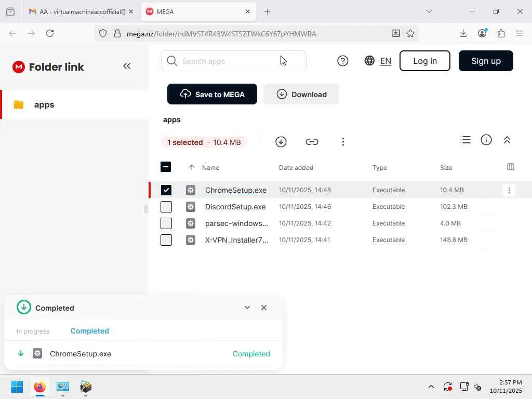Sort files by Type column
This screenshot has width=532, height=399.
coord(379,168)
